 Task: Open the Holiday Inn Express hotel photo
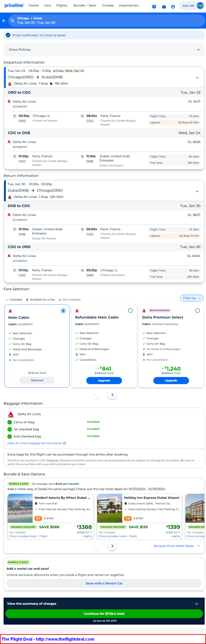(x=109, y=508)
